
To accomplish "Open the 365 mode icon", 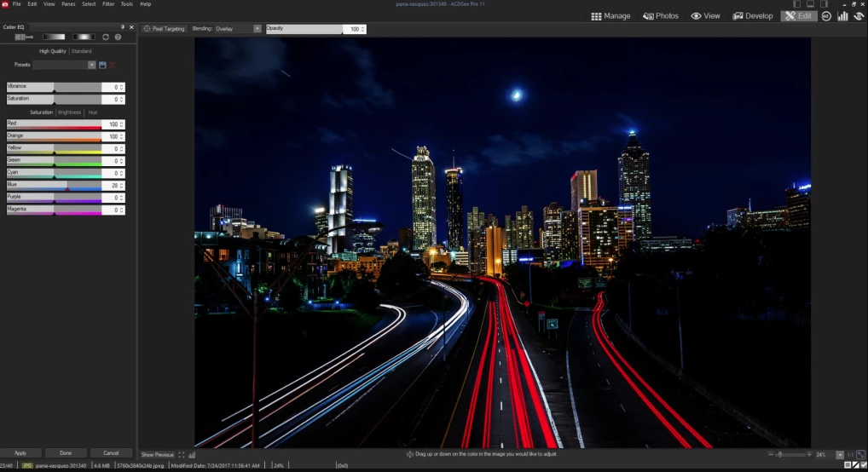I will tap(826, 16).
